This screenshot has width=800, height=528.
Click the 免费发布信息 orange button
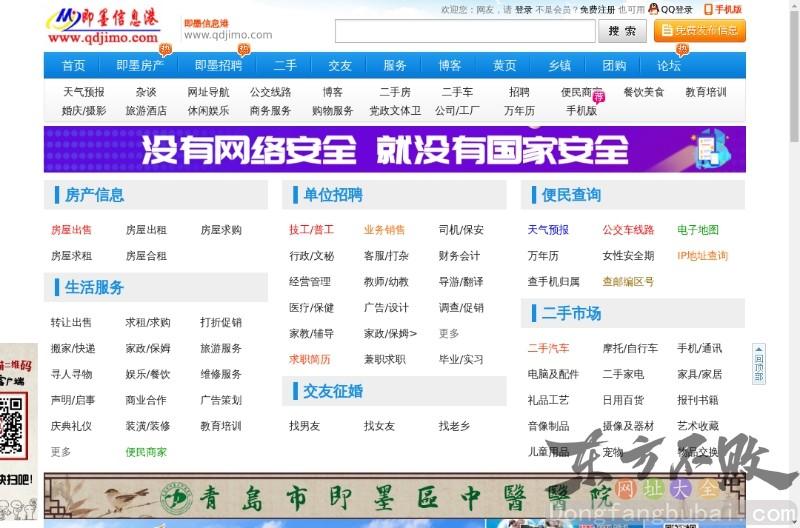coord(699,31)
